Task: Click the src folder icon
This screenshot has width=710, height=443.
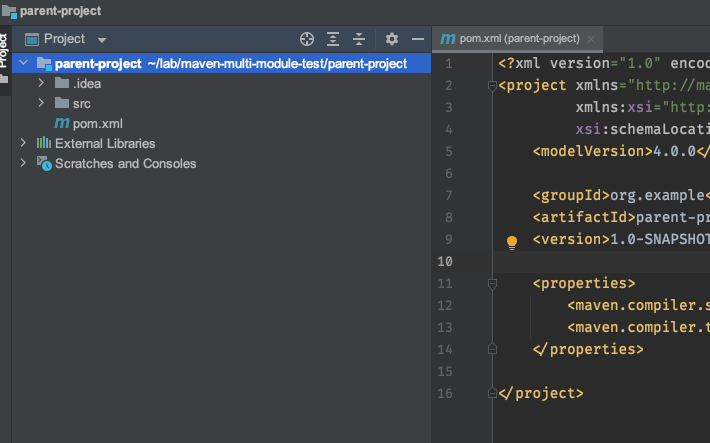Action: click(62, 103)
